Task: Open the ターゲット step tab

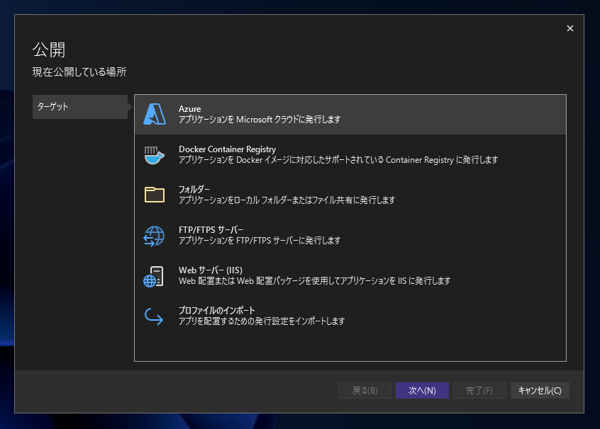Action: [x=80, y=107]
